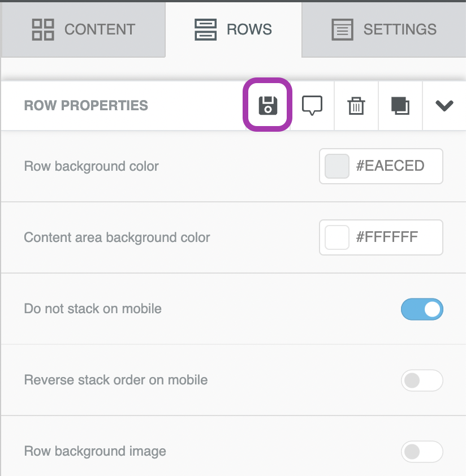Click the Row background color label
The image size is (466, 476).
(91, 166)
